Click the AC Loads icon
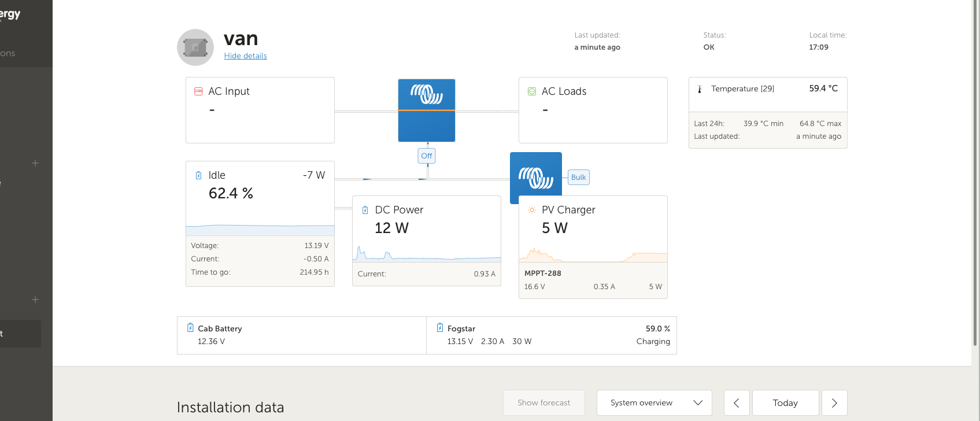The width and height of the screenshot is (980, 421). (532, 91)
